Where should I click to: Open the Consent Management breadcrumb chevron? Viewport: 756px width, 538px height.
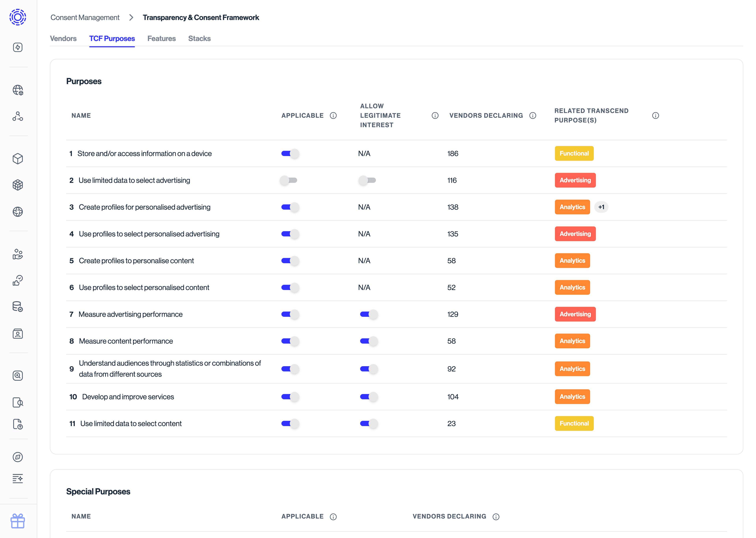coord(131,17)
